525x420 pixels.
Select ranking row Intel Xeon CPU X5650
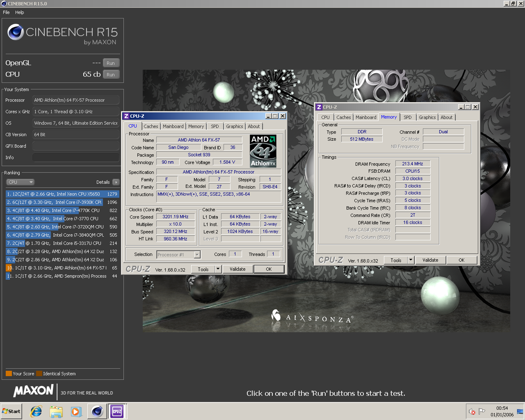click(62, 194)
